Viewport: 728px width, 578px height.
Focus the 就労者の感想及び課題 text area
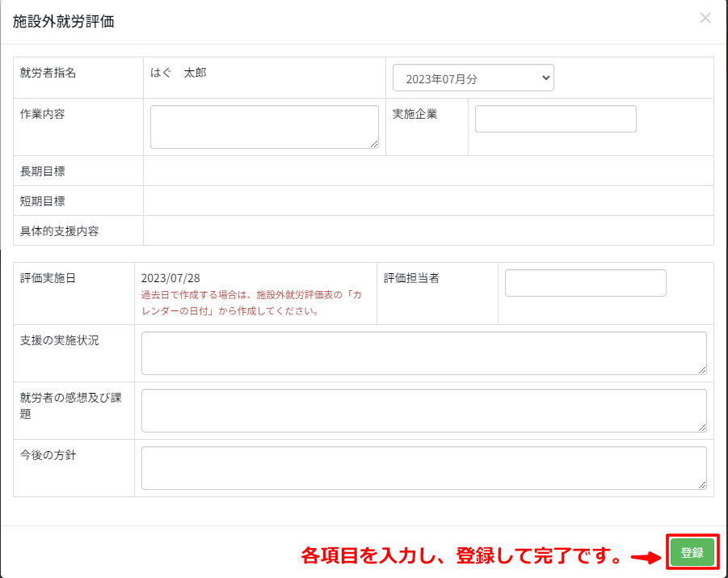coord(423,411)
